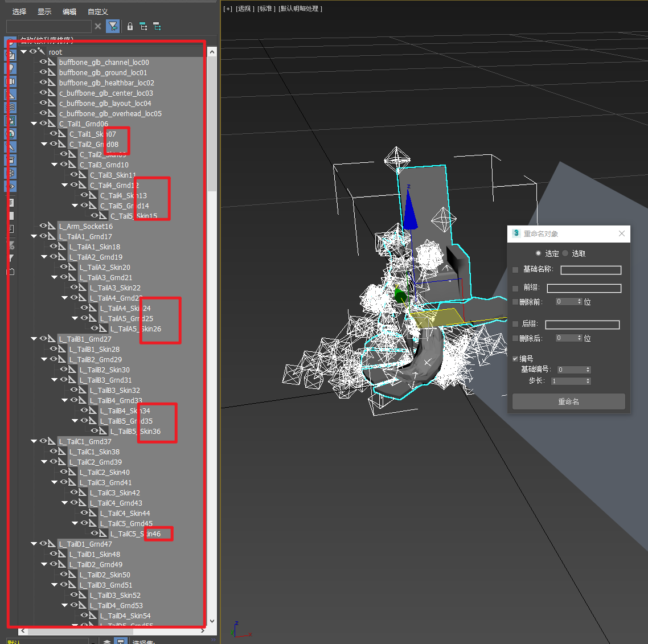Open the 编辑 menu
This screenshot has width=648, height=644.
click(x=69, y=11)
